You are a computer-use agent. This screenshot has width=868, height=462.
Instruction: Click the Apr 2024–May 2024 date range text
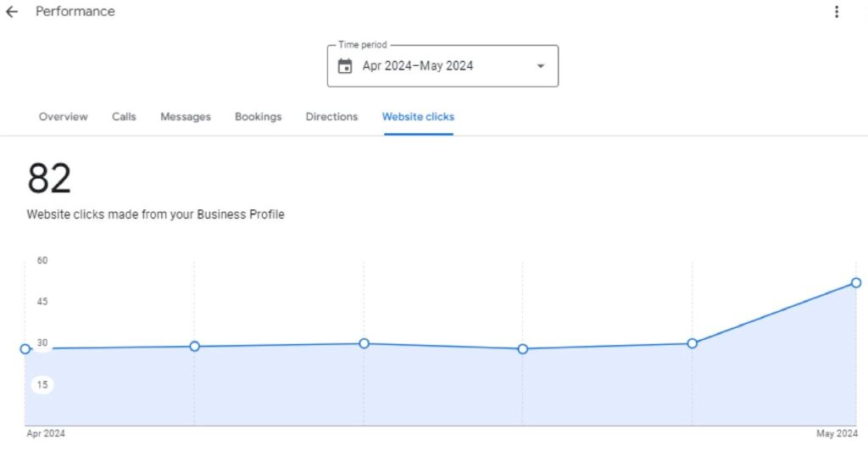click(x=418, y=66)
